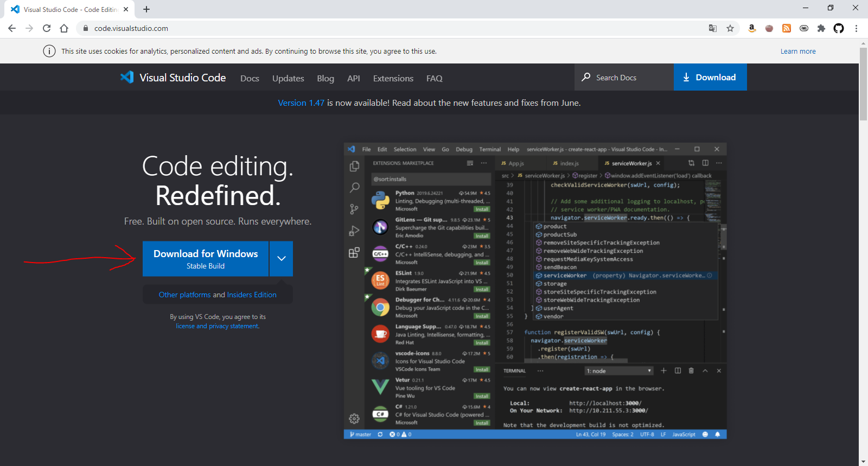Click the translate page icon

713,28
